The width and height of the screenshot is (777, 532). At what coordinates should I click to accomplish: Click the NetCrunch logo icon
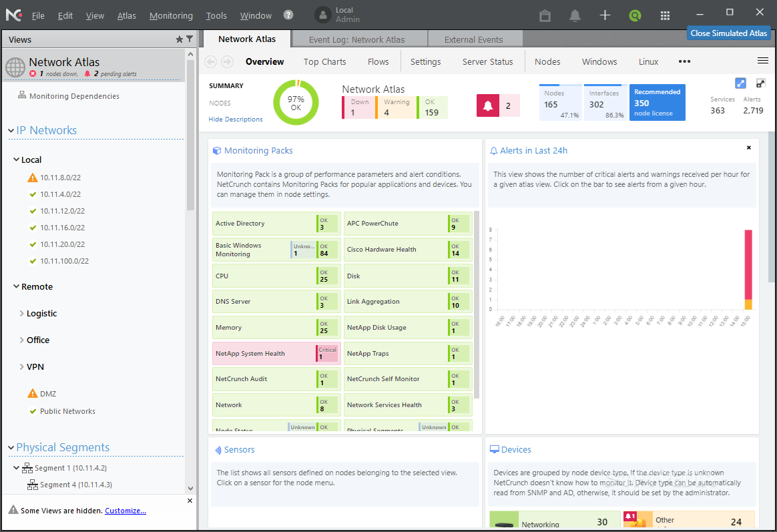tap(13, 15)
